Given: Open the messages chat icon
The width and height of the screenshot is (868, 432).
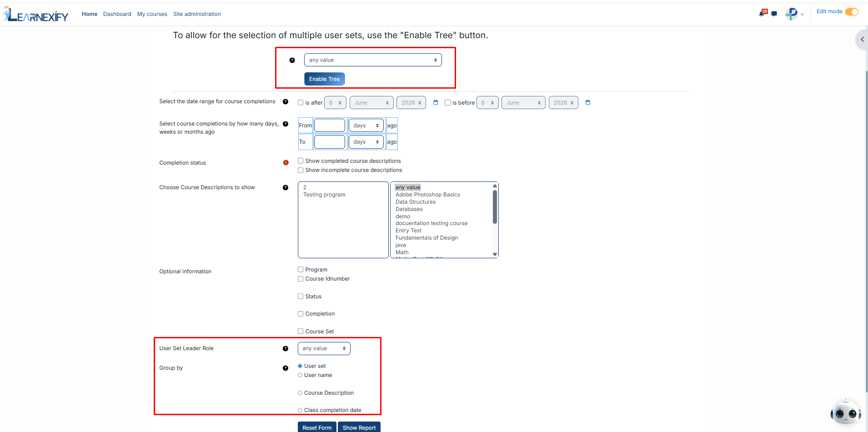Looking at the screenshot, I should [774, 14].
